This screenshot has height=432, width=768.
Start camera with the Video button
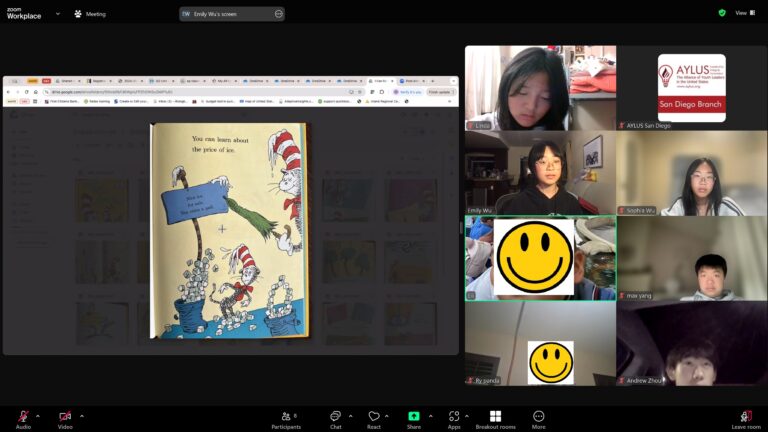point(65,420)
